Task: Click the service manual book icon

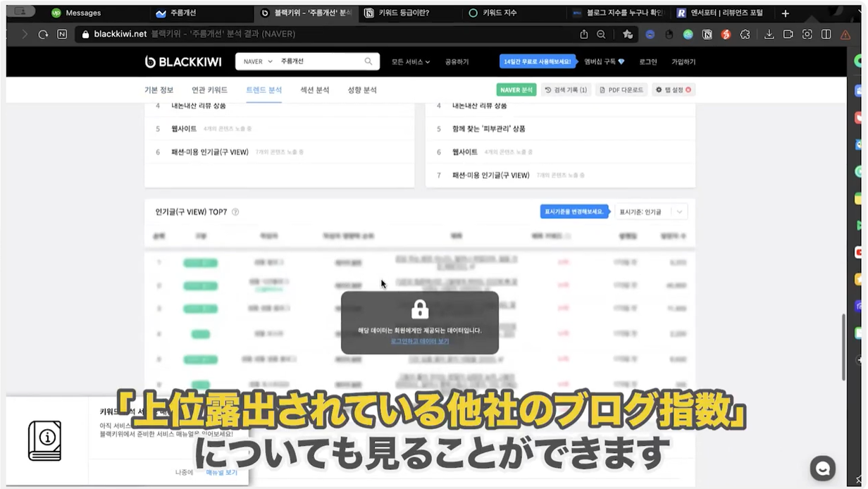Action: click(x=44, y=441)
